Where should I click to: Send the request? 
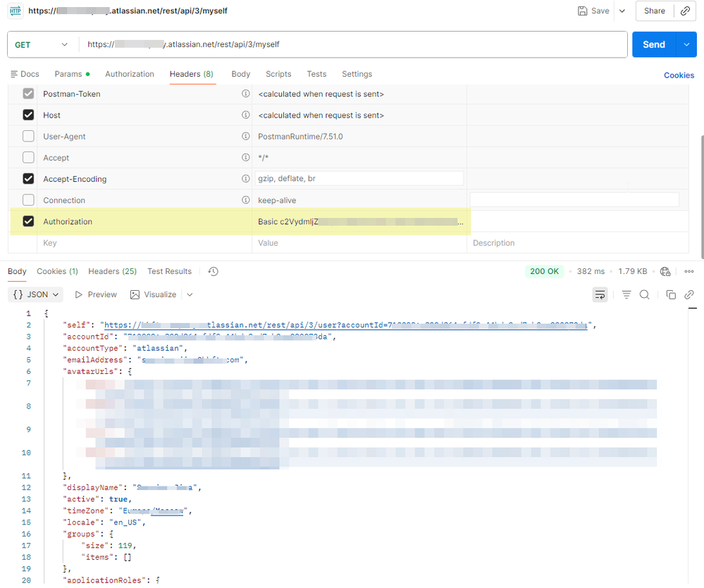tap(654, 44)
